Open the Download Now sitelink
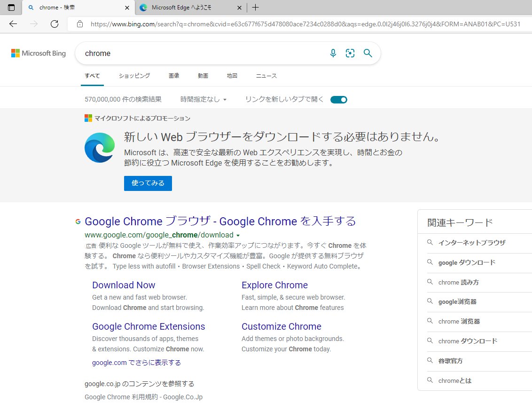The width and height of the screenshot is (532, 404). [x=124, y=285]
